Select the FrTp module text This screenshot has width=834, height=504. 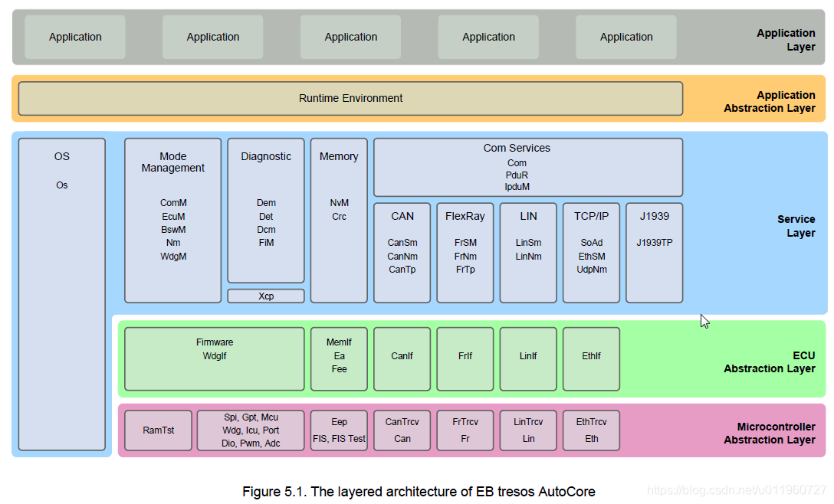point(465,270)
